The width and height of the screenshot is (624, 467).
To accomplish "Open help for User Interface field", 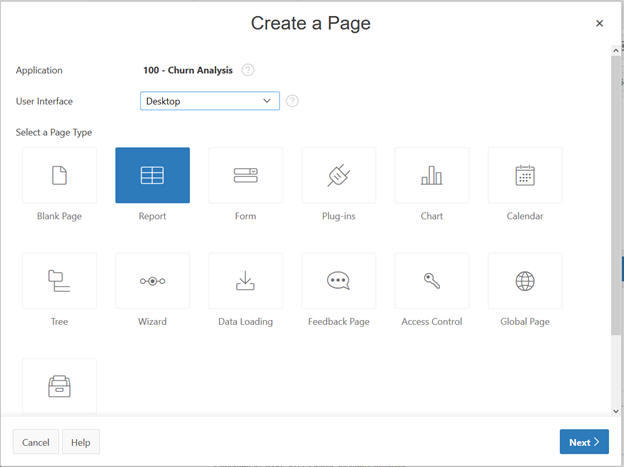I will [292, 101].
